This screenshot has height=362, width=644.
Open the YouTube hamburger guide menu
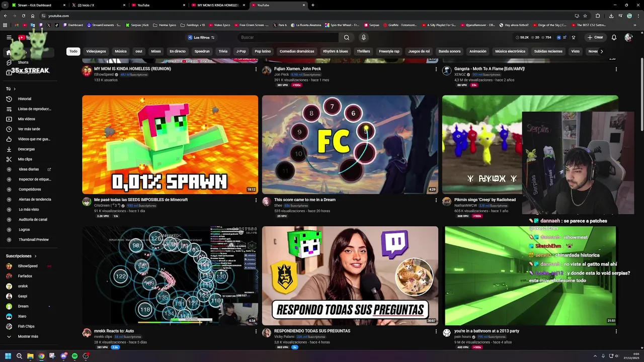coord(9,37)
